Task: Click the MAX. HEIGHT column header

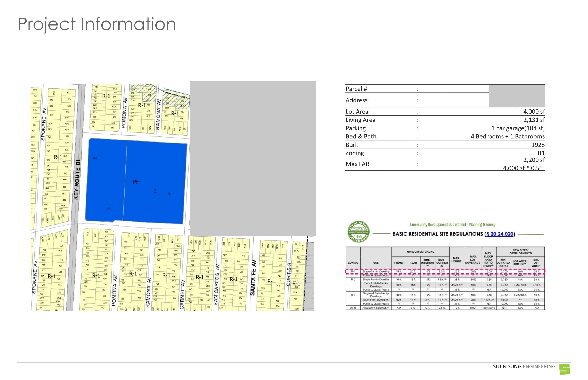Action: 457,260
